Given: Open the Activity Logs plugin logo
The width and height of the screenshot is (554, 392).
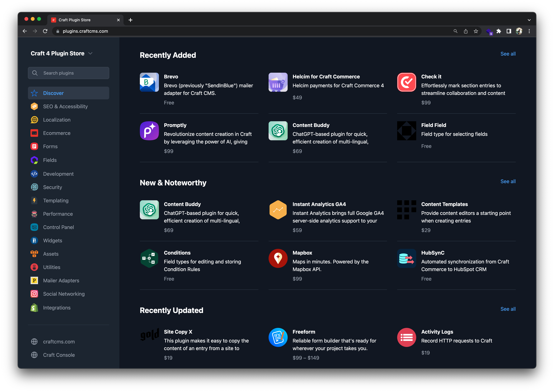Looking at the screenshot, I should coord(407,337).
